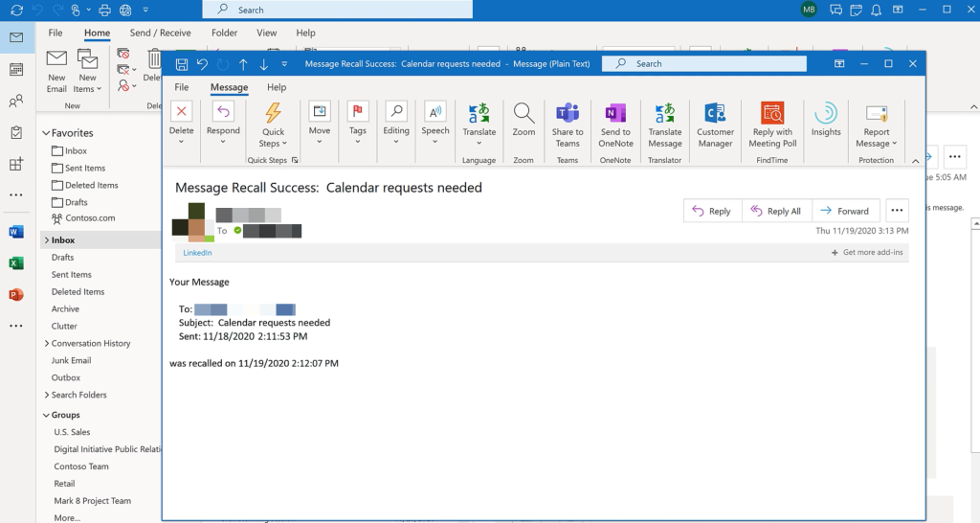The width and height of the screenshot is (980, 523).
Task: Click the Reply All button
Action: tap(776, 211)
